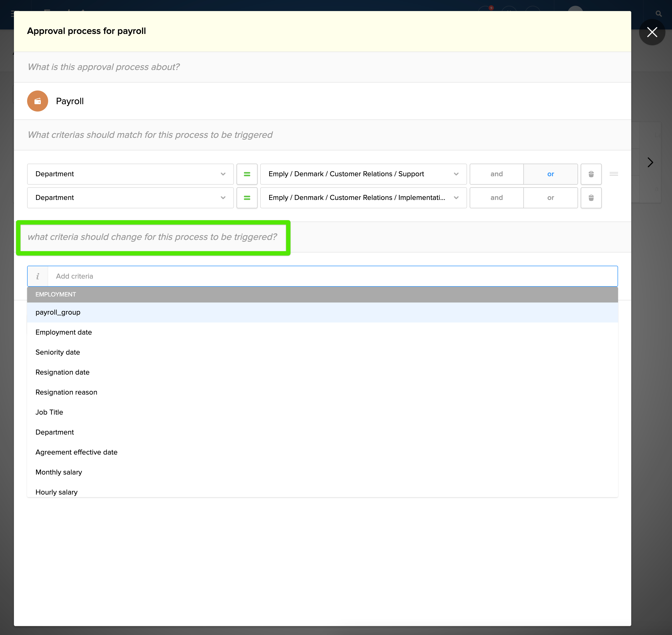Open first Department field dropdown

(130, 174)
